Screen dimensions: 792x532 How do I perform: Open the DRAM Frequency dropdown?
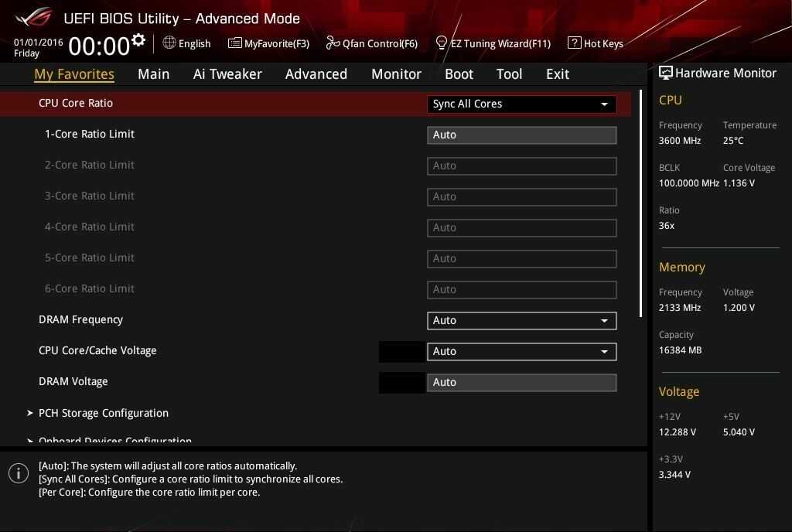click(521, 320)
